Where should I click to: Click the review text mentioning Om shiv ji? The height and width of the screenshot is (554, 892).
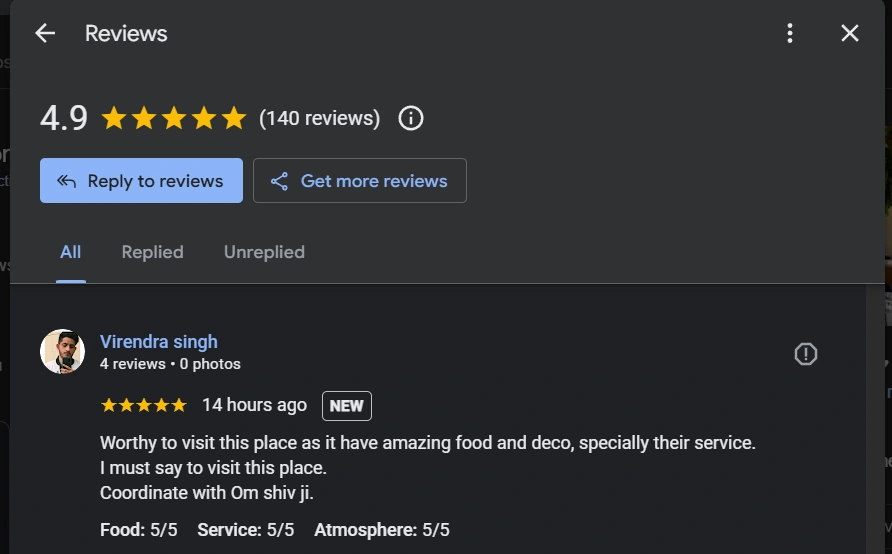click(214, 492)
